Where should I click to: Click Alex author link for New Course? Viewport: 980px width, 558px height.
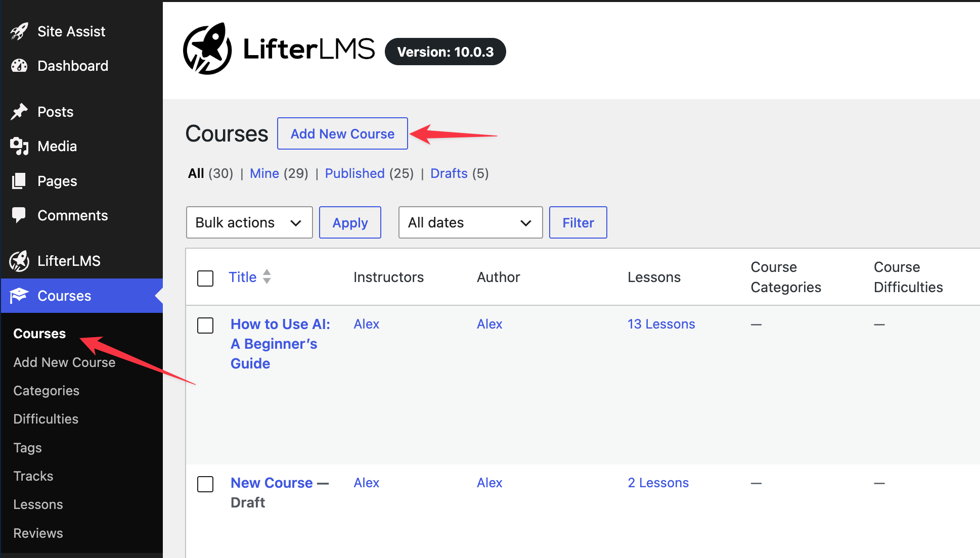pos(489,483)
